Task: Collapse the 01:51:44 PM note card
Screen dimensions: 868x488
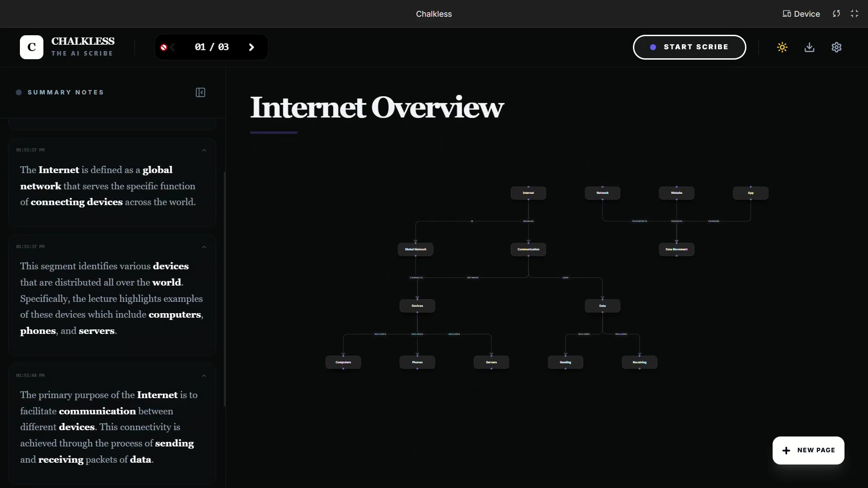Action: (x=204, y=376)
